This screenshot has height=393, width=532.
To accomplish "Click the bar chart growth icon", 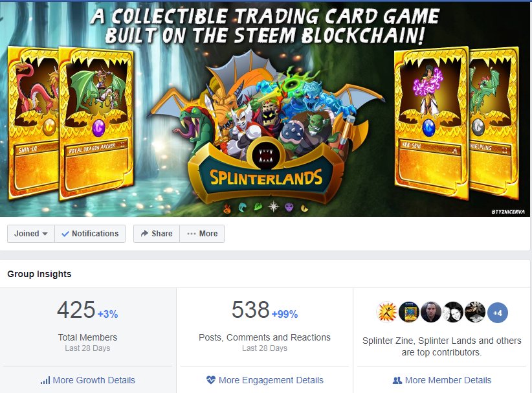I will 45,380.
